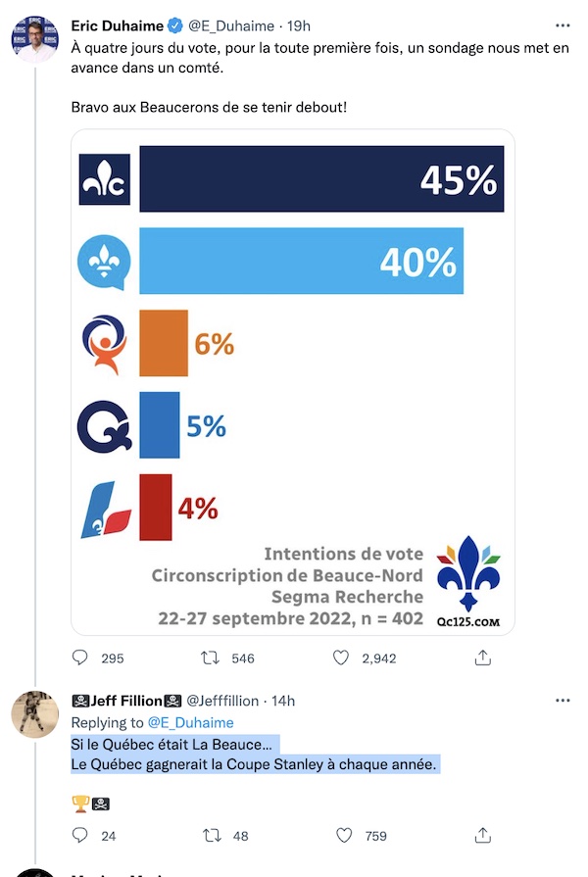Screen dimensions: 588x877
Task: Open more options for Fillion's reply
Action: click(563, 701)
